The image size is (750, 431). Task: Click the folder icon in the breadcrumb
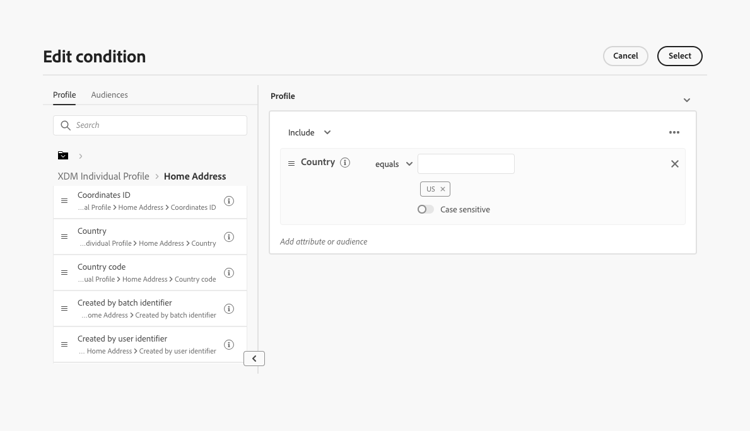point(63,156)
